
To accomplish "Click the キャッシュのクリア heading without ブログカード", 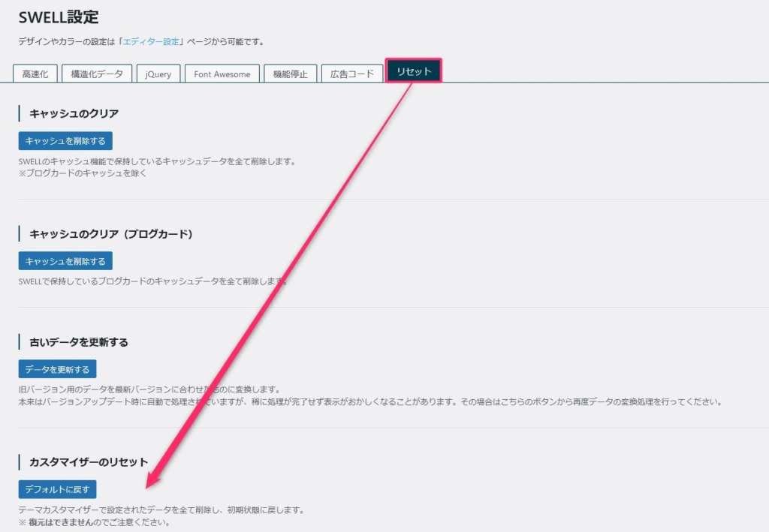I will click(x=74, y=113).
